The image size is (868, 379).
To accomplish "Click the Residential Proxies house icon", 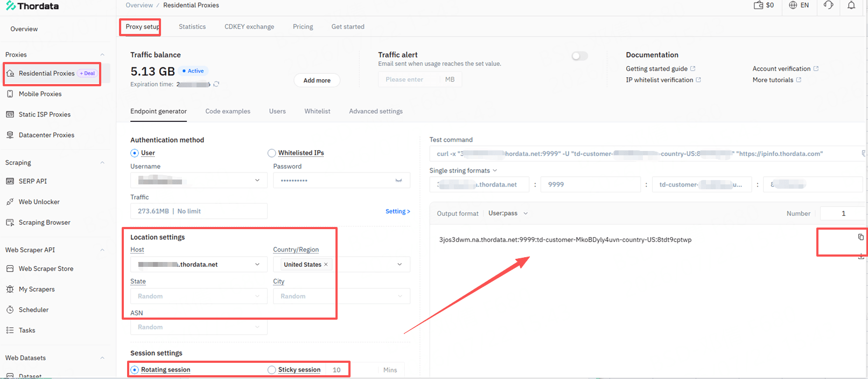I will coord(10,73).
